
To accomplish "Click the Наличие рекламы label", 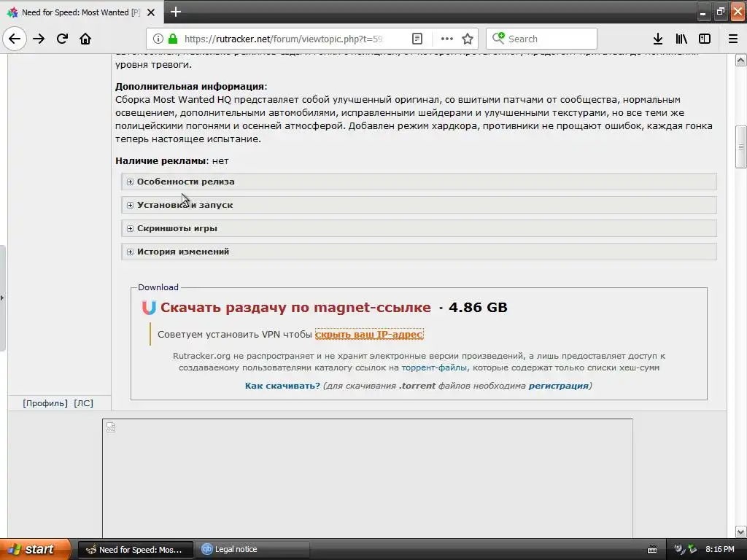I will coord(160,161).
